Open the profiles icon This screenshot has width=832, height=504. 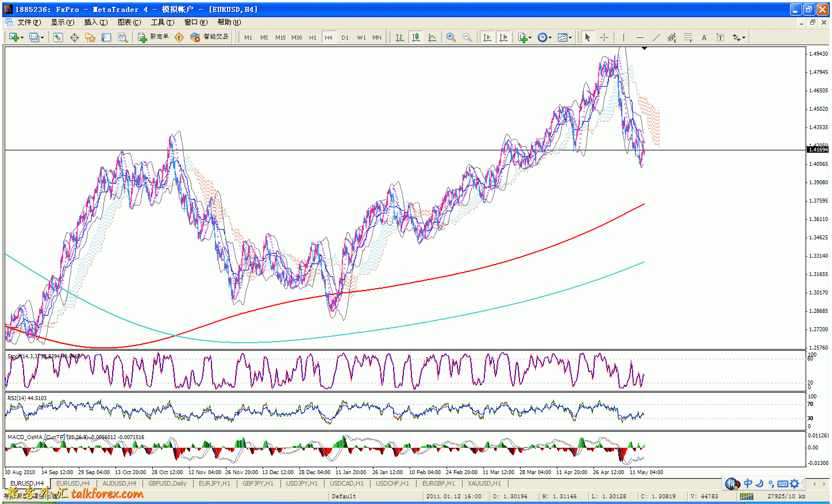tap(34, 37)
